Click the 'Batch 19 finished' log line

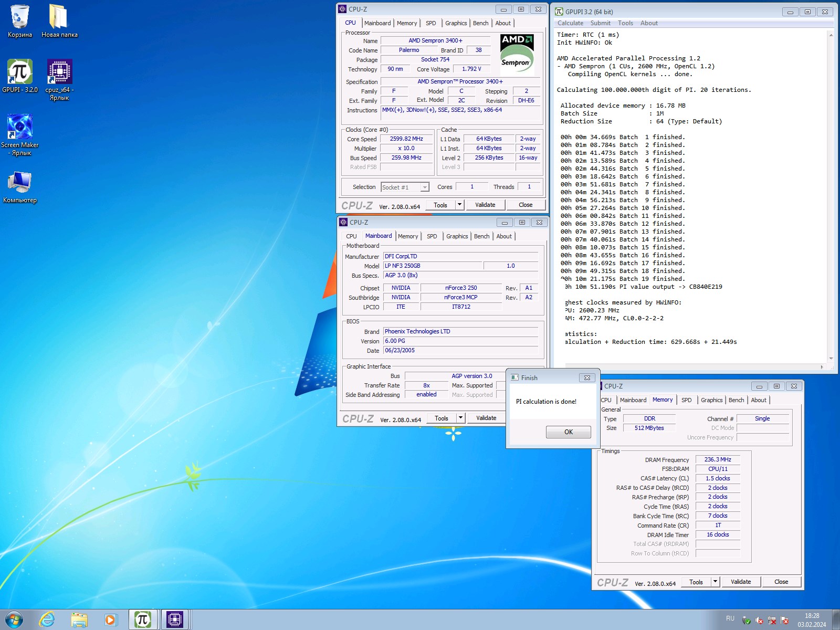(623, 279)
